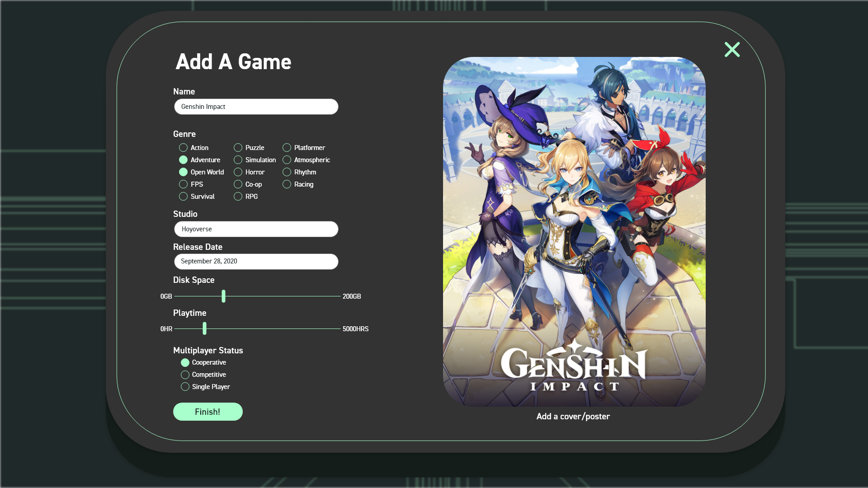The width and height of the screenshot is (868, 488).
Task: Deselect the Adventure genre option
Action: 183,160
